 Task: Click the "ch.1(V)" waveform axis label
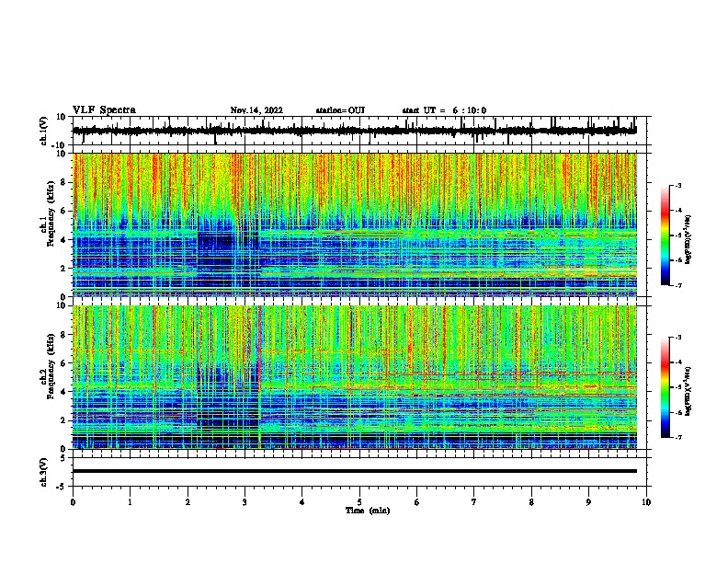(44, 131)
